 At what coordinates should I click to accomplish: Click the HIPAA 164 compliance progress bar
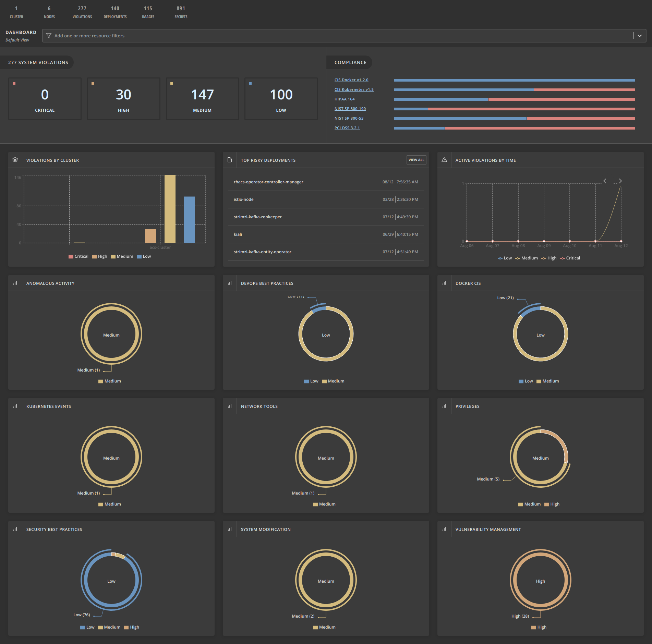pos(514,99)
